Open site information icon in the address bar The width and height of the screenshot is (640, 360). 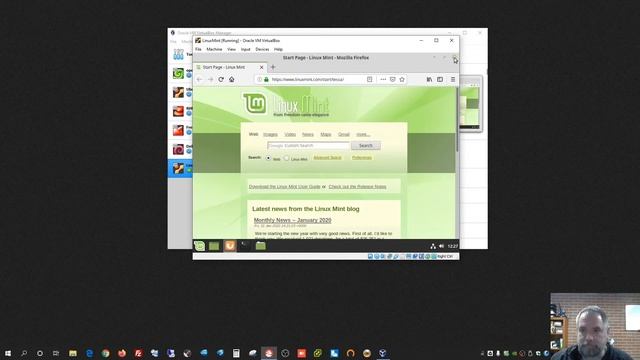pos(260,79)
